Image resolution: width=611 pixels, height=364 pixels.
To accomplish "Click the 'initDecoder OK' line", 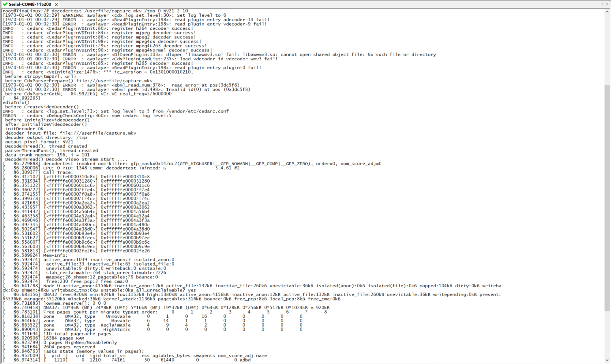I will click(x=25, y=129).
